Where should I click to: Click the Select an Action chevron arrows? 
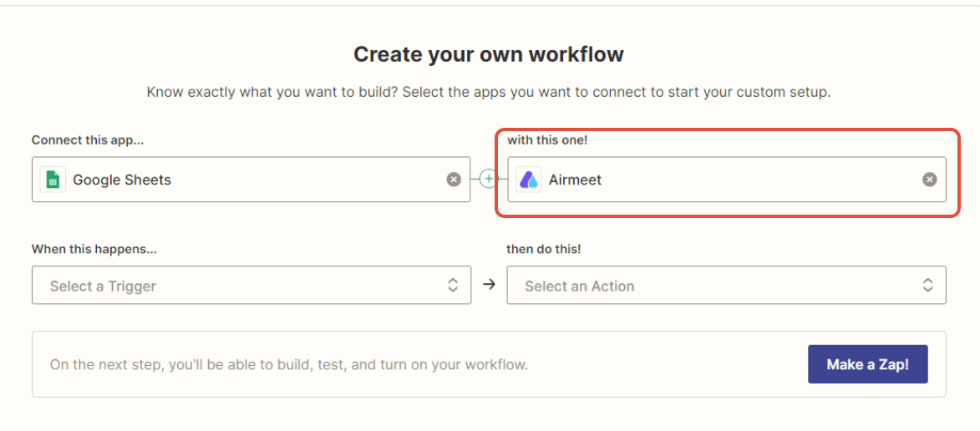pos(927,285)
